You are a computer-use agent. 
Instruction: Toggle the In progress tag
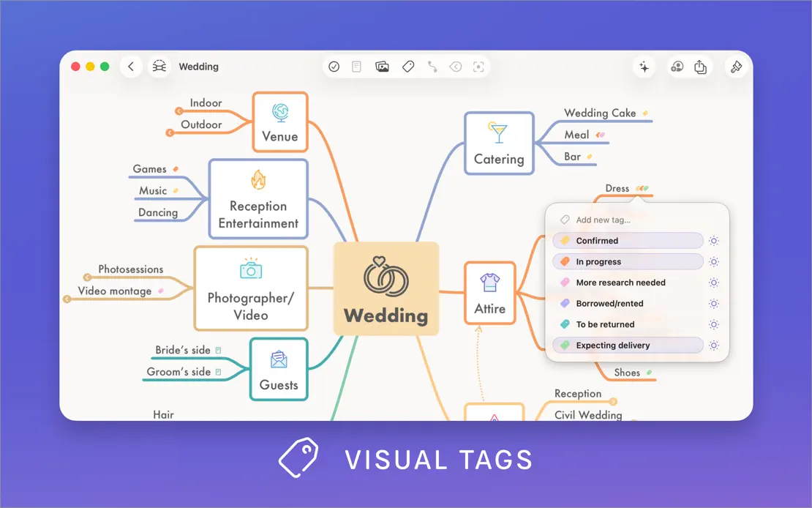tap(628, 262)
